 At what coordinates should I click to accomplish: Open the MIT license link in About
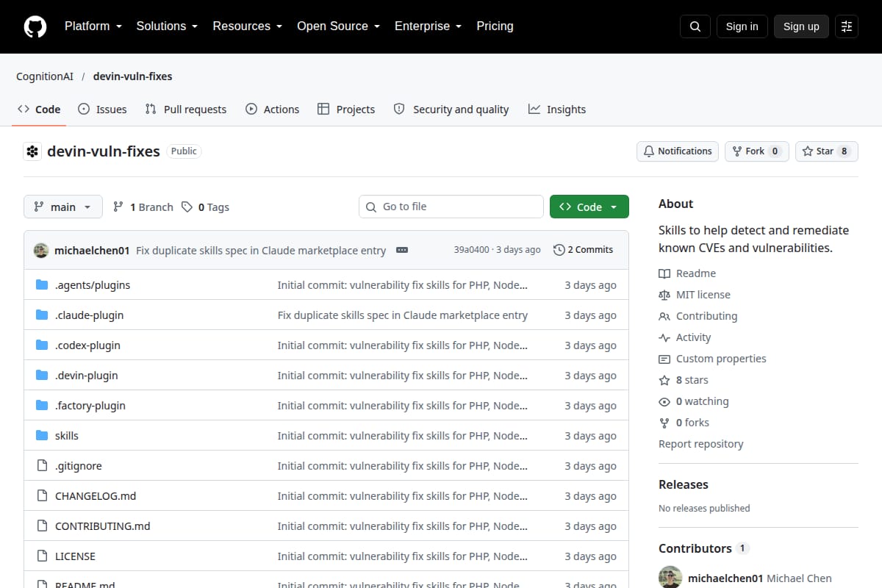(695, 295)
